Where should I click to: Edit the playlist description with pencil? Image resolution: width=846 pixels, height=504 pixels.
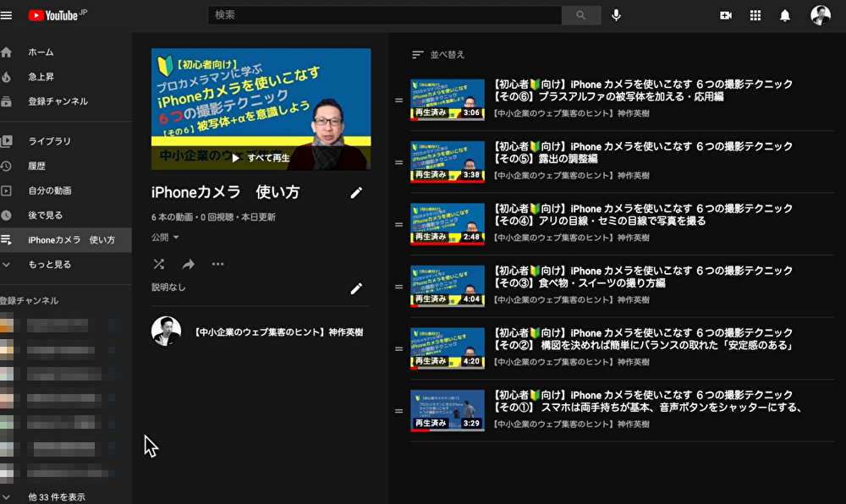(x=356, y=288)
